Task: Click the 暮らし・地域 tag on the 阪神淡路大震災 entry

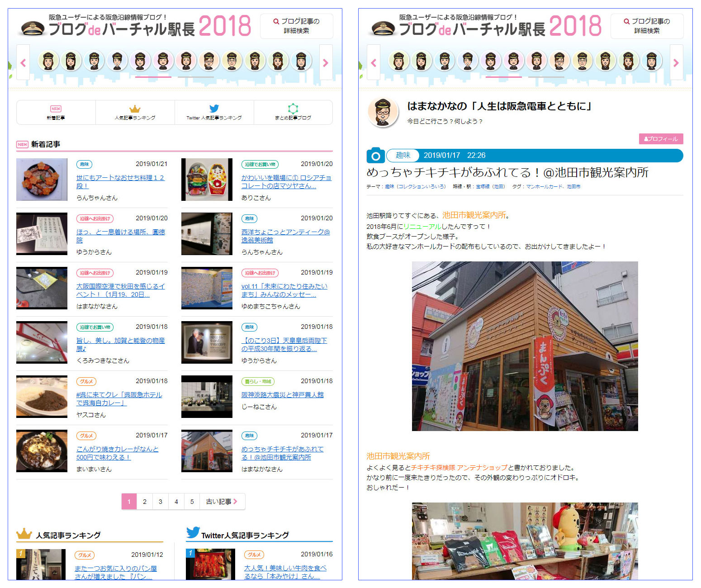Action: [x=258, y=381]
